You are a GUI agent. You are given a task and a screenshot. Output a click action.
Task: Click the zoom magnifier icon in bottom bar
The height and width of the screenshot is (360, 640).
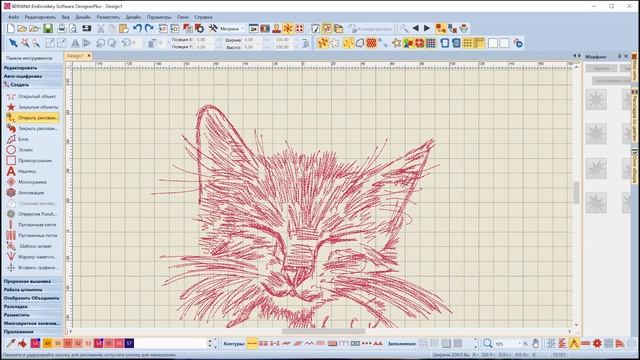click(x=487, y=344)
